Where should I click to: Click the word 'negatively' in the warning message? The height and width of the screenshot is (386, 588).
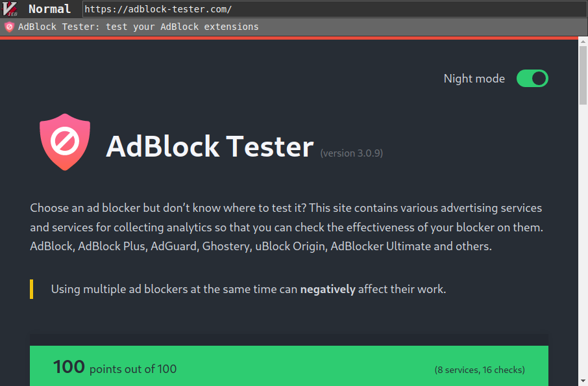328,289
